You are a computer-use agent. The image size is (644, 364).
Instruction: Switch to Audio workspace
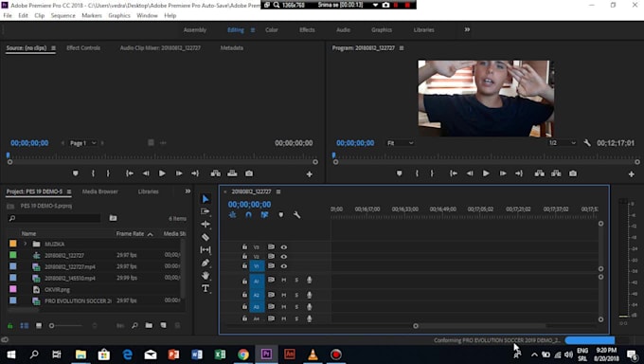click(343, 30)
